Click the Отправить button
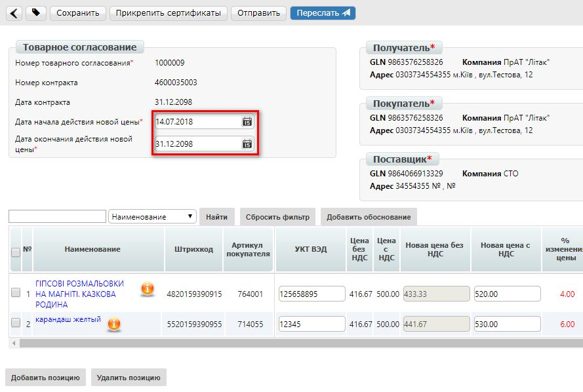Image resolution: width=583 pixels, height=392 pixels. [259, 13]
